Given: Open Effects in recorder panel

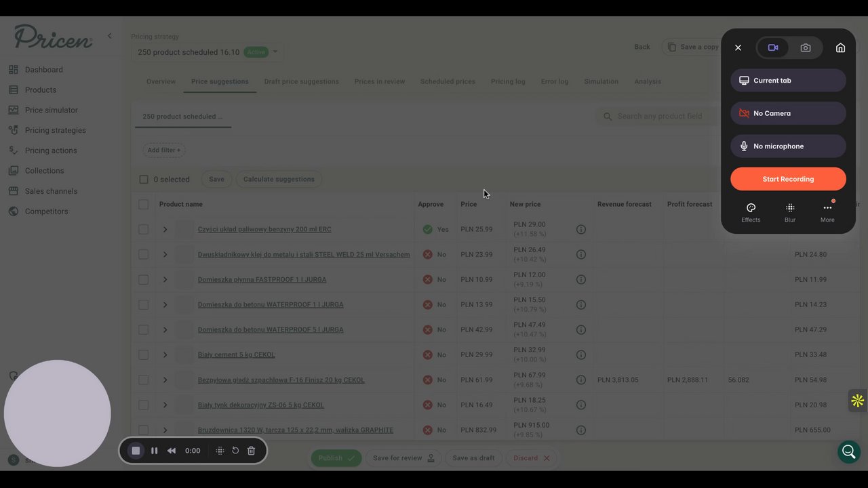Looking at the screenshot, I should point(751,213).
